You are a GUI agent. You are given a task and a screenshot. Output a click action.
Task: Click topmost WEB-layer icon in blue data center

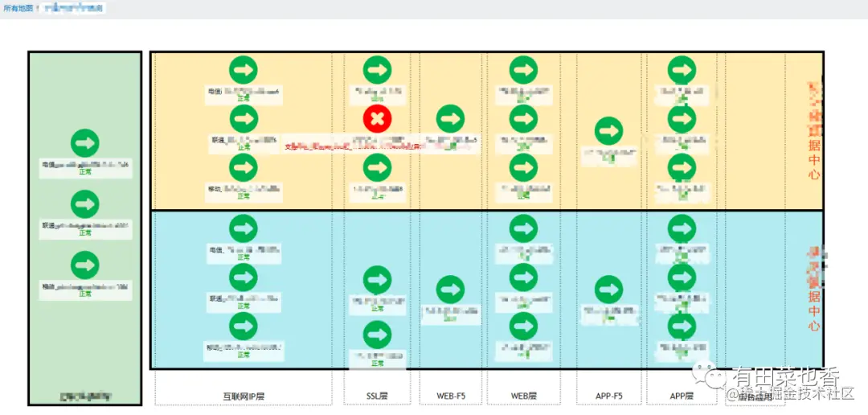(524, 228)
